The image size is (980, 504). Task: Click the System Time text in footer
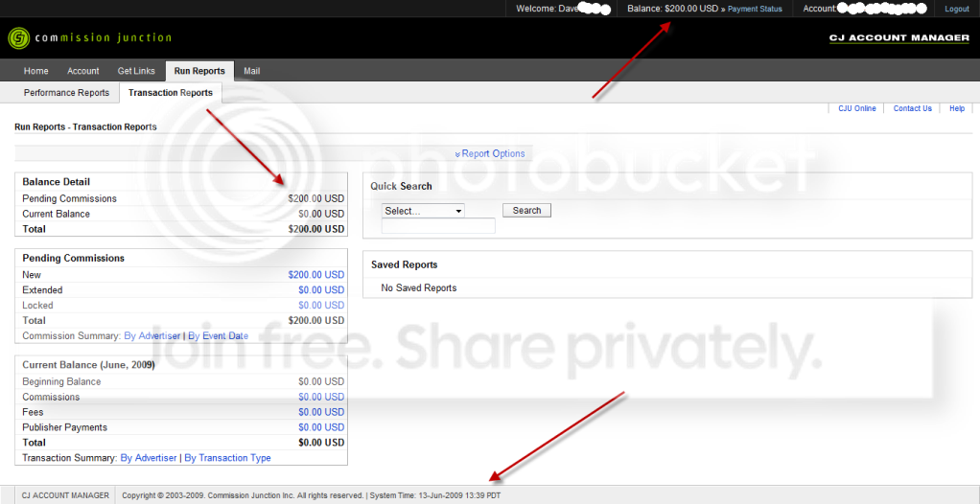(x=435, y=496)
